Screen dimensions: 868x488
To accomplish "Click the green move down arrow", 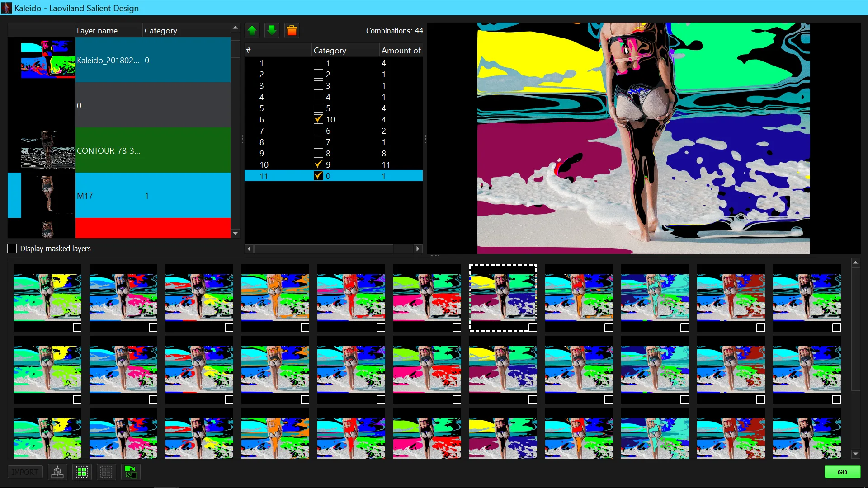I will (272, 31).
